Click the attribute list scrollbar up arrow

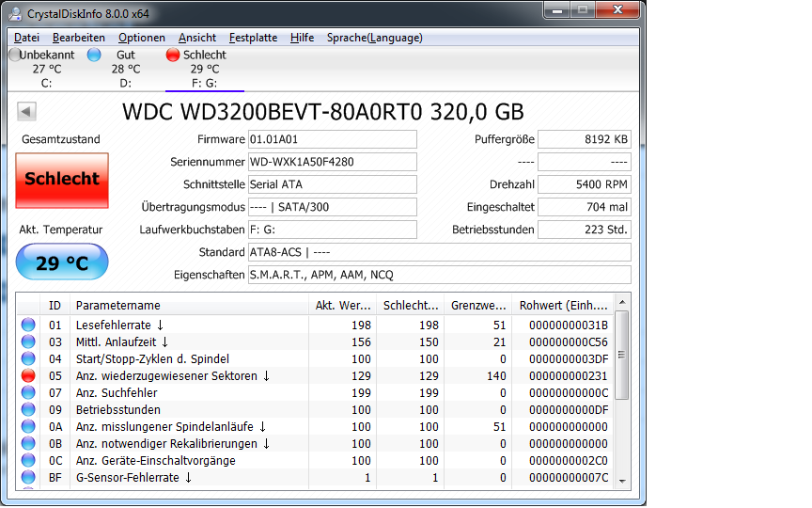[x=622, y=302]
